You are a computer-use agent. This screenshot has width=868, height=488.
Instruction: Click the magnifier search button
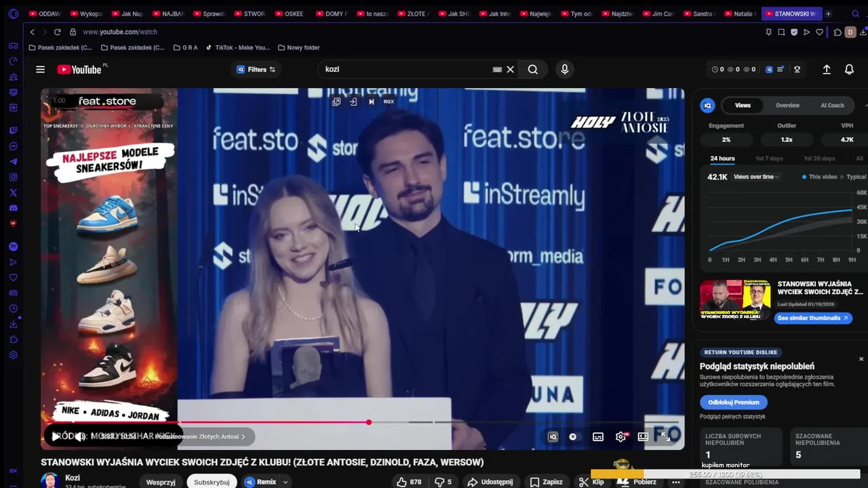pyautogui.click(x=533, y=69)
